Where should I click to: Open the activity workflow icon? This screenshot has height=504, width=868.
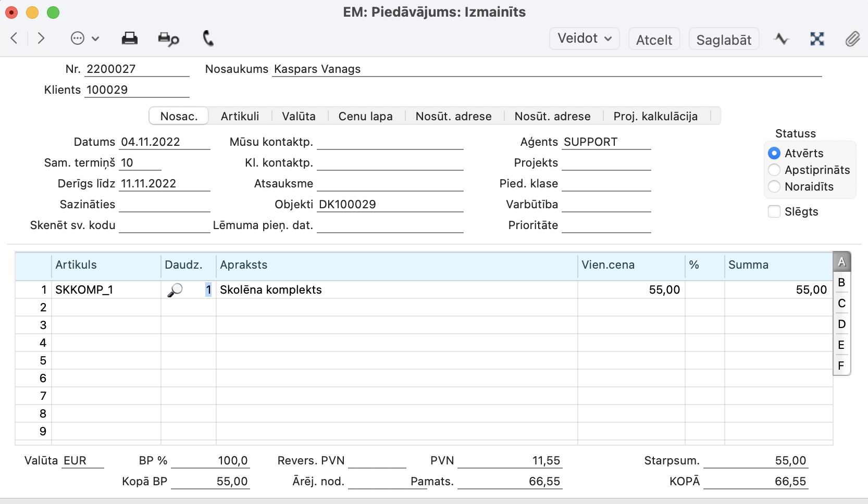[x=781, y=39]
